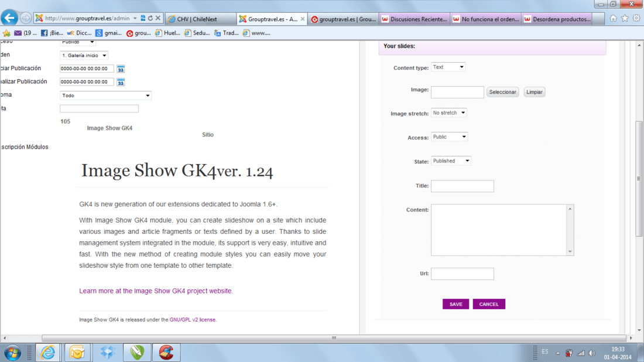Image resolution: width=644 pixels, height=362 pixels.
Task: Click the browser address bar
Action: [87, 18]
